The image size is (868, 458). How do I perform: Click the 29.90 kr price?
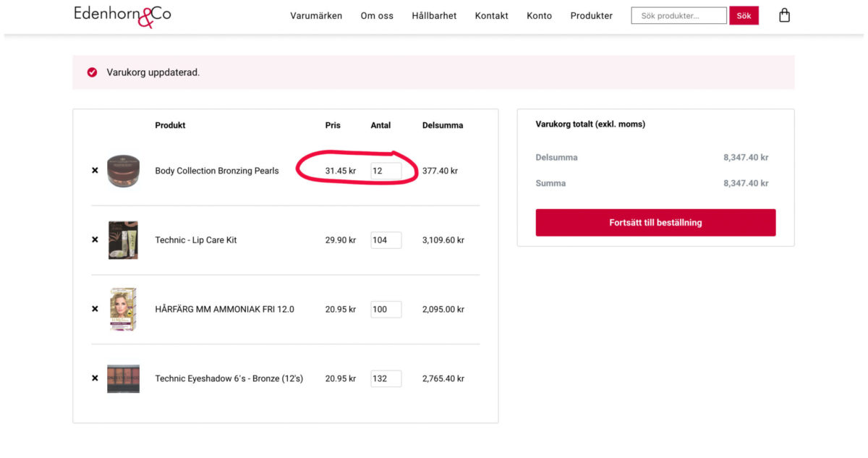[341, 239]
